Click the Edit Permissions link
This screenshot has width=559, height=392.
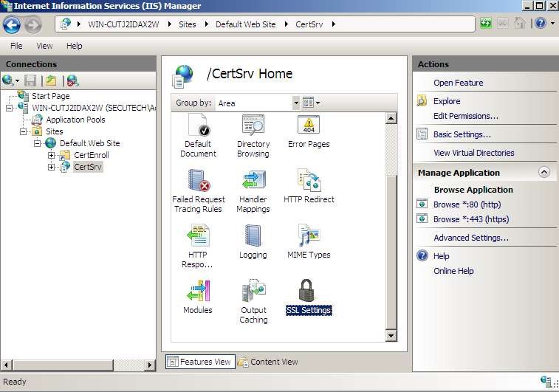[x=466, y=116]
